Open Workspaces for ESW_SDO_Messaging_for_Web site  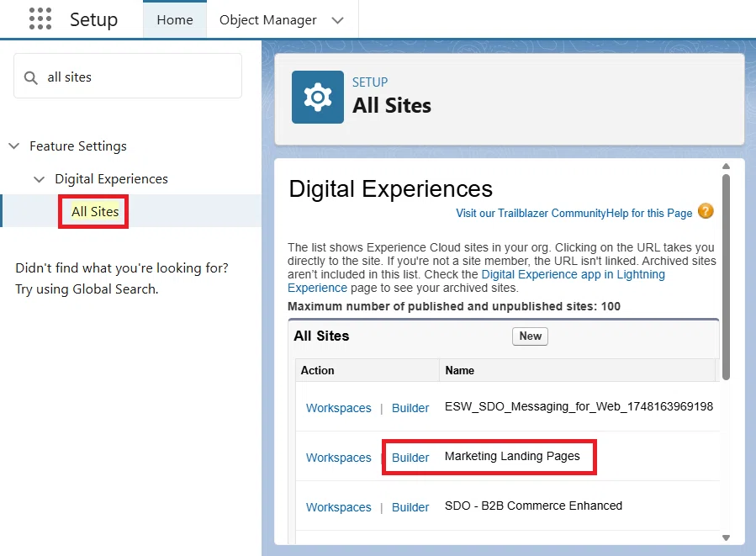click(x=338, y=408)
